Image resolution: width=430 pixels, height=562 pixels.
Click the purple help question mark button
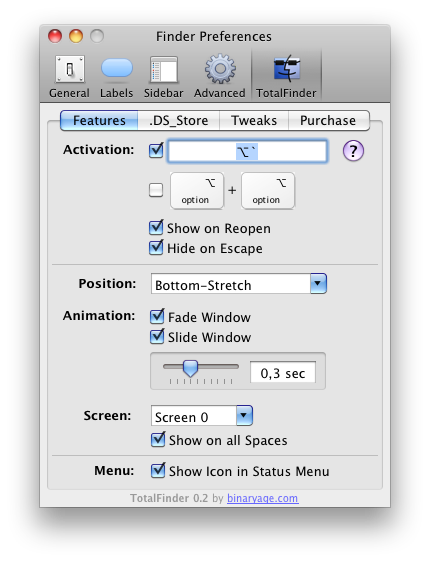pos(353,151)
